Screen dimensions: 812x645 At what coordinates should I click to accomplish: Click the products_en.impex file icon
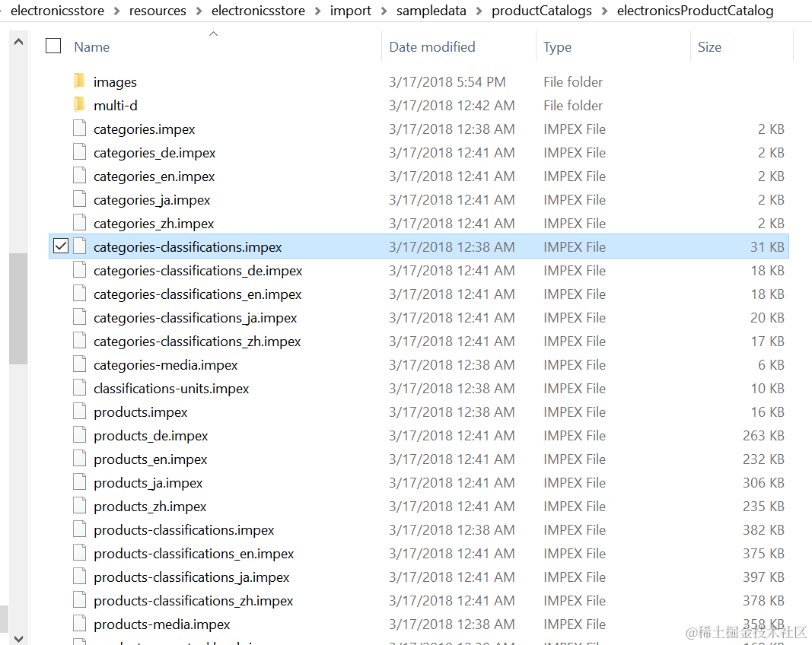tap(79, 458)
